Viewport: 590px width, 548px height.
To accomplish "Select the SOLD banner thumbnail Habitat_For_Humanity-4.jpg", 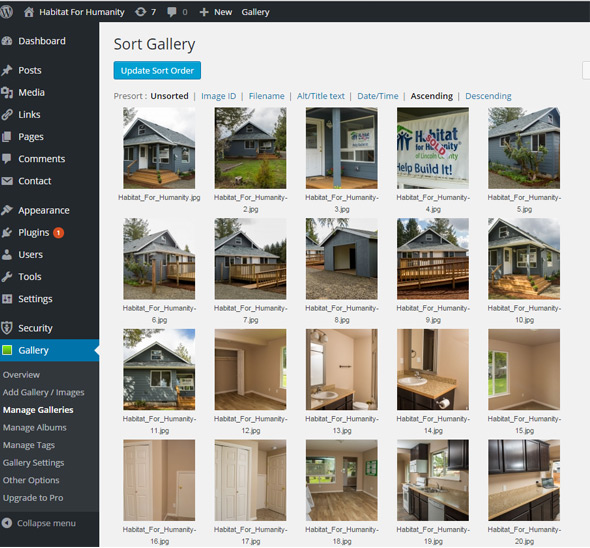I will click(433, 148).
